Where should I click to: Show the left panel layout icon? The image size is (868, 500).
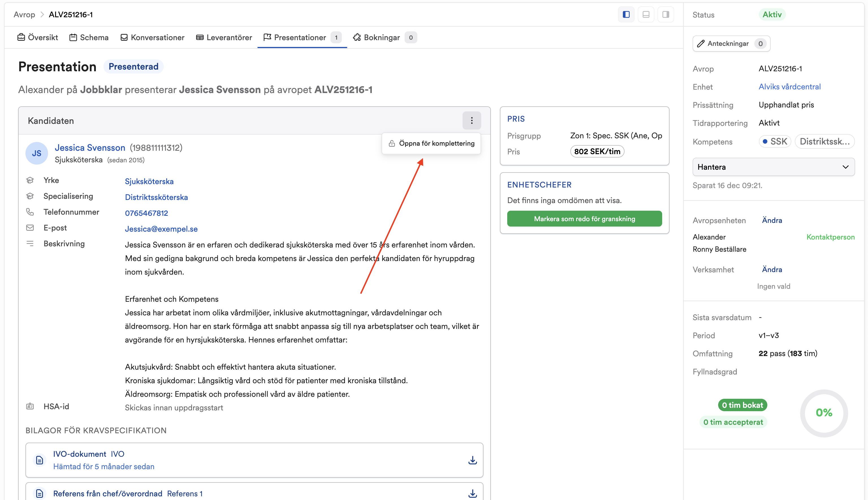[626, 14]
